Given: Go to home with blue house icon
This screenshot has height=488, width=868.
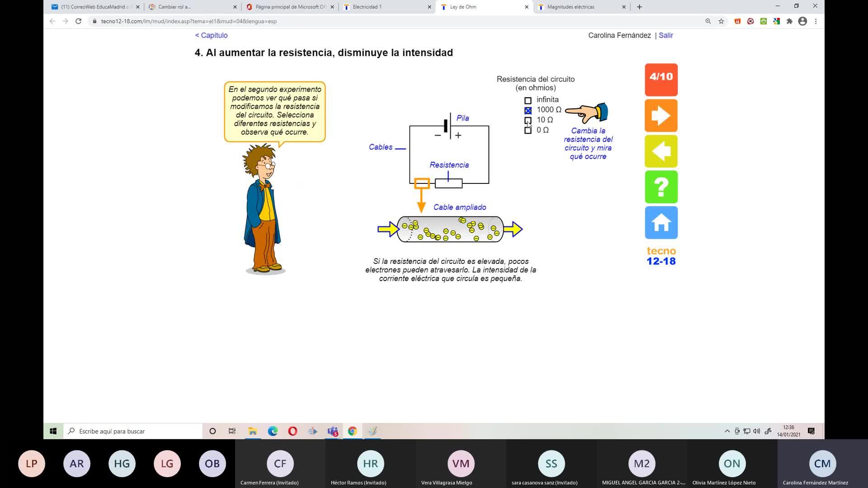Looking at the screenshot, I should (x=661, y=223).
